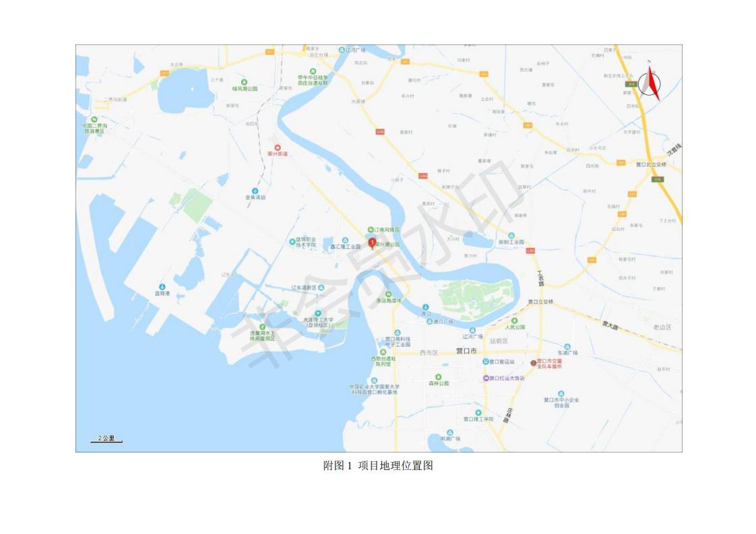The width and height of the screenshot is (756, 534).
Task: Select the 营口客运站 bus station icon
Action: (x=486, y=362)
